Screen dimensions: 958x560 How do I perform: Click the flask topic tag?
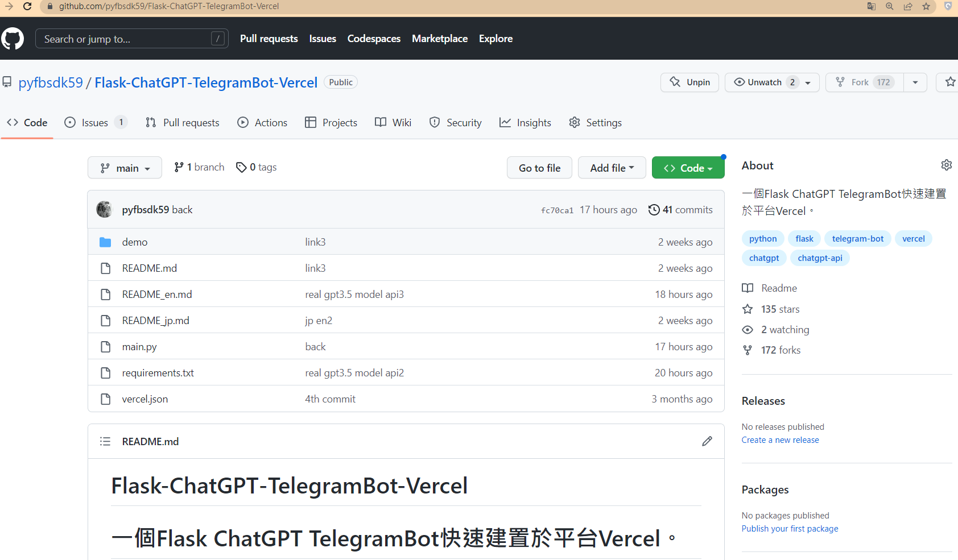[804, 239]
